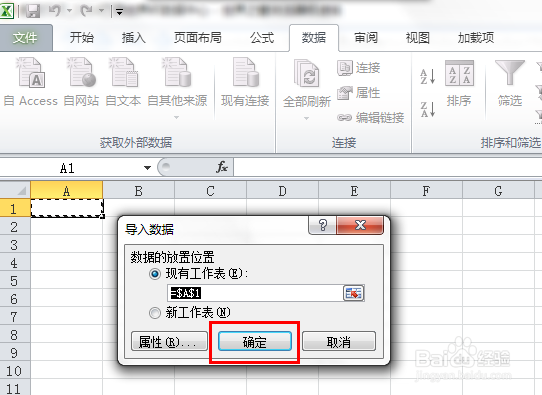The image size is (542, 395).
Task: Select column F header
Action: pos(426,190)
